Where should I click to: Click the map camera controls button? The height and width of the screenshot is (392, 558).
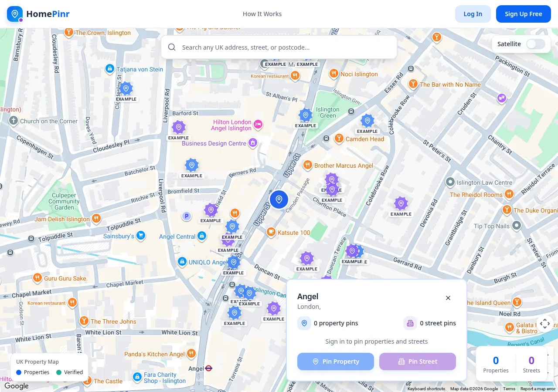point(545,324)
